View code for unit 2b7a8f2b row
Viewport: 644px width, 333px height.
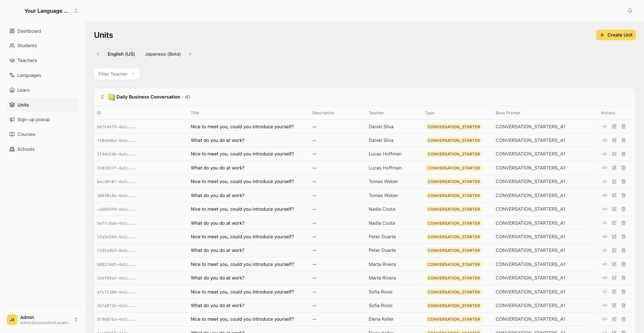(605, 305)
